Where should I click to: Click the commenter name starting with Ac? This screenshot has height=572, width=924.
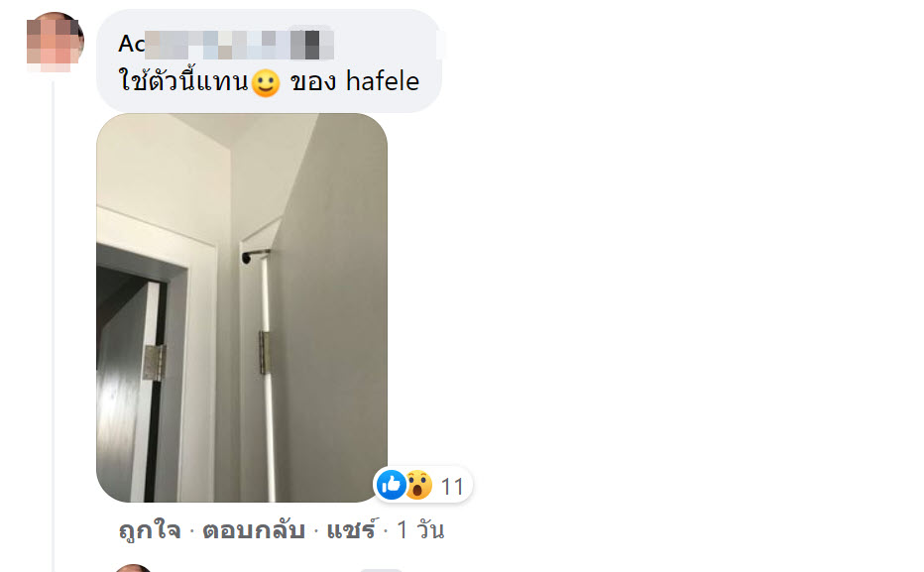226,45
